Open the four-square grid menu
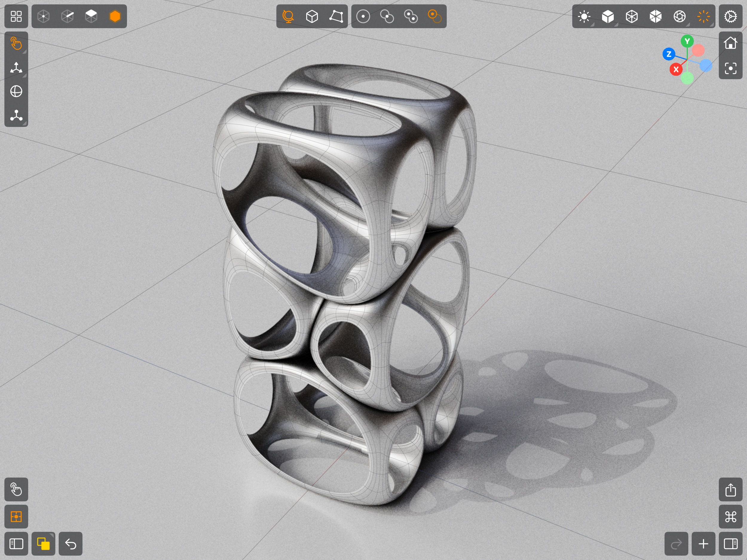The image size is (747, 560). (16, 16)
